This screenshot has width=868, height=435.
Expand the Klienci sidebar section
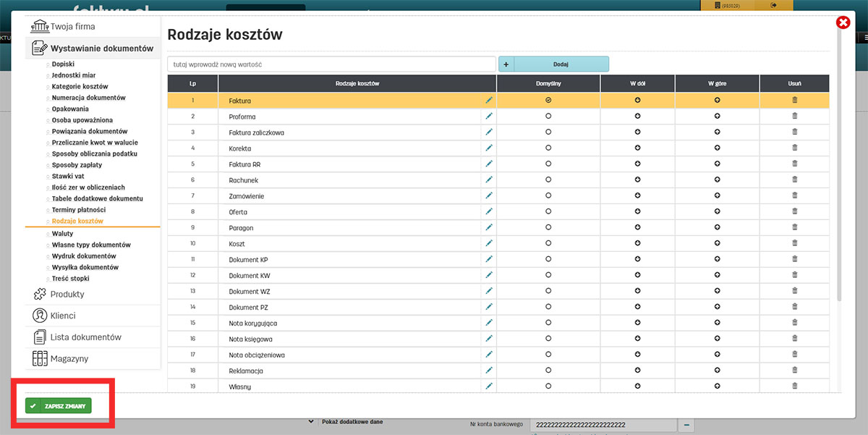(62, 316)
